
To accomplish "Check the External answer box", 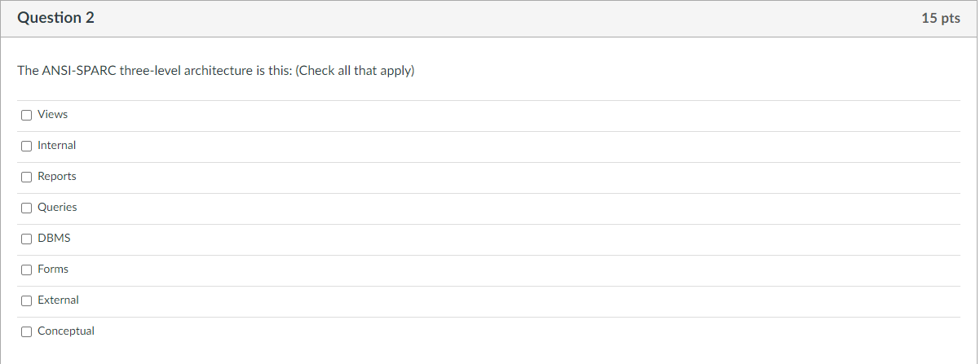I will [x=27, y=300].
